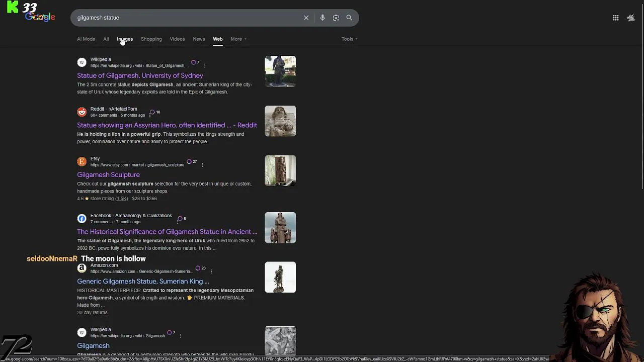This screenshot has width=644, height=362.
Task: Click the Wikipedia favicon on Statue of Gilgamesh result
Action: [82, 62]
